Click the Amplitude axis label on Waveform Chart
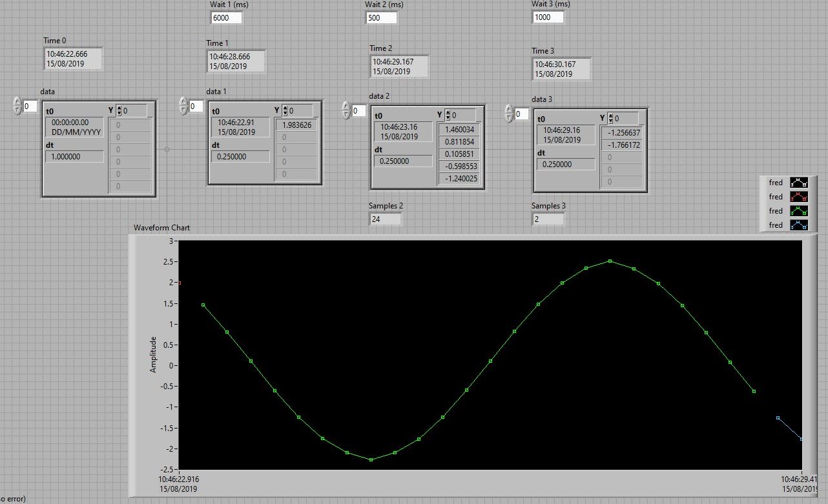Image resolution: width=828 pixels, height=504 pixels. point(154,354)
